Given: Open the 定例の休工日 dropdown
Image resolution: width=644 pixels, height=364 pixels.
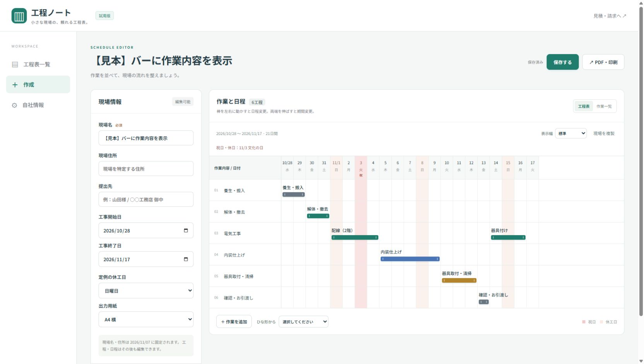Looking at the screenshot, I should point(146,291).
